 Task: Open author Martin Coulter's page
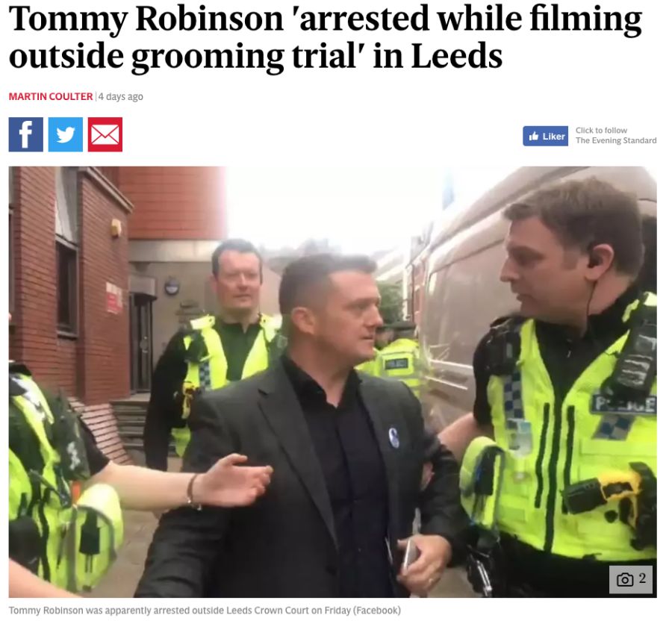pos(51,97)
